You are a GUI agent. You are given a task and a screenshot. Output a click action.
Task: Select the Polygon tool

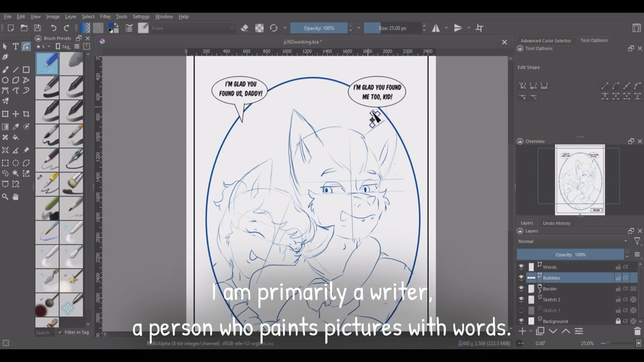16,80
